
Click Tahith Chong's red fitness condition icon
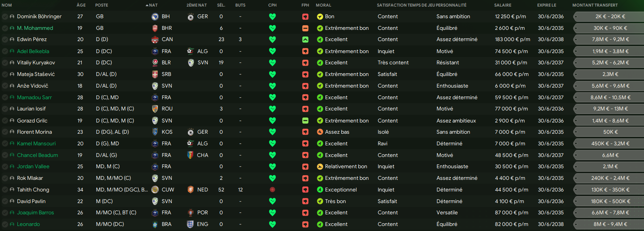point(272,190)
